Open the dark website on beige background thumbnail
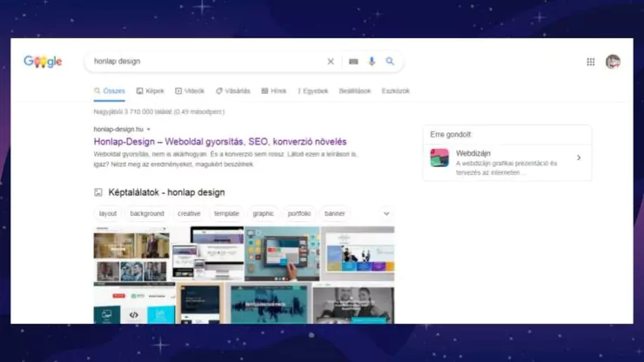The image size is (644, 362). pyautogui.click(x=200, y=303)
